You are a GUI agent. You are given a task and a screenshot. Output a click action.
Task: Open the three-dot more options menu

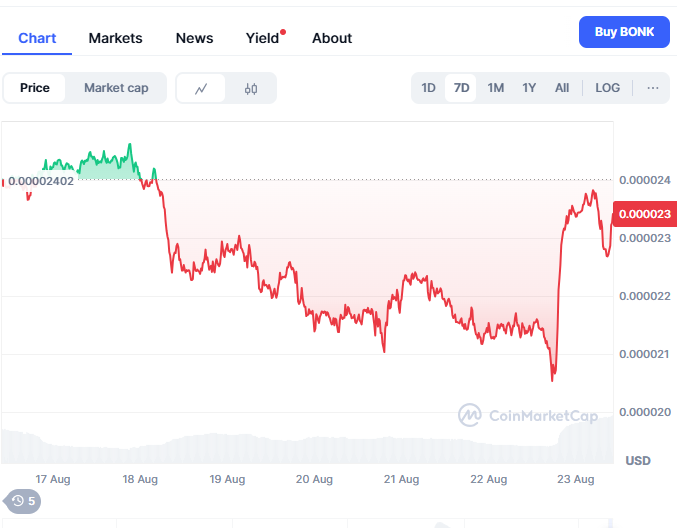pyautogui.click(x=653, y=88)
